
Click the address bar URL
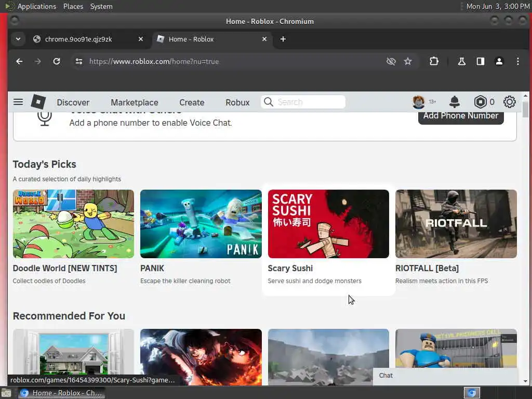tap(154, 61)
